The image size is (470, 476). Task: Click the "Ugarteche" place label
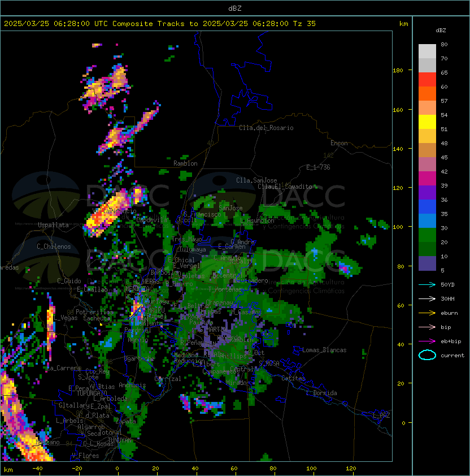click(140, 359)
